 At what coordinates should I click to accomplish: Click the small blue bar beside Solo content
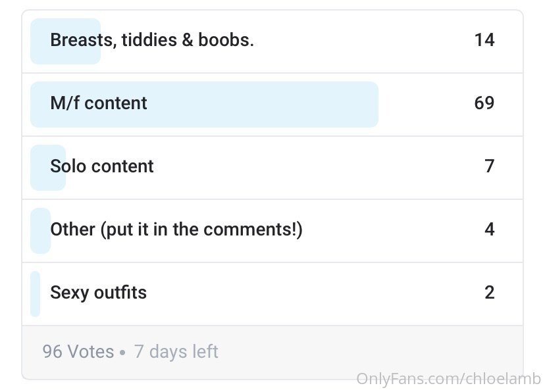48,168
